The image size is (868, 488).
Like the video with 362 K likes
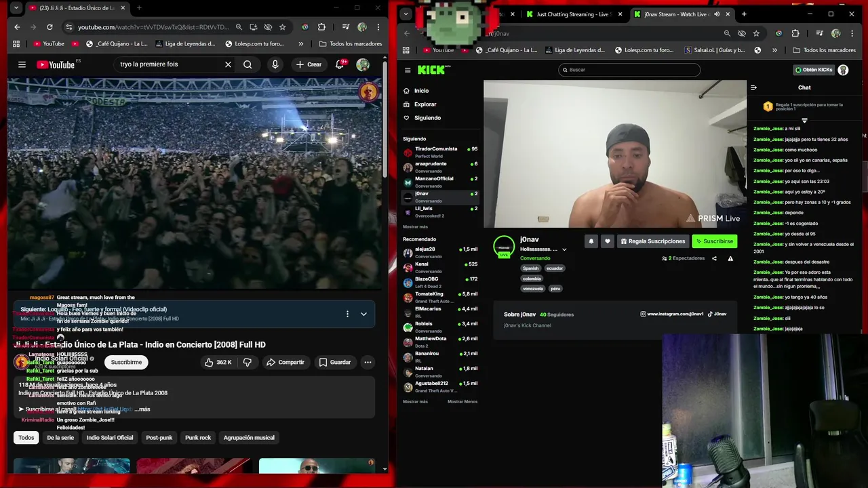218,362
